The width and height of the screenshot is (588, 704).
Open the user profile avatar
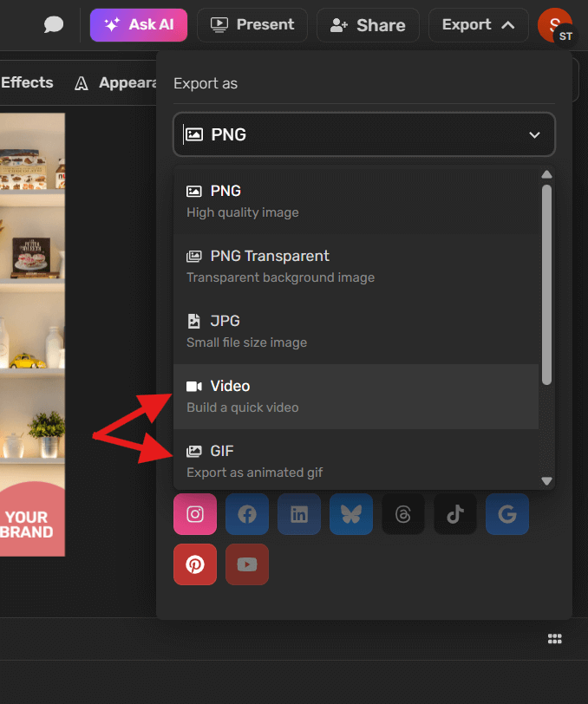(555, 25)
